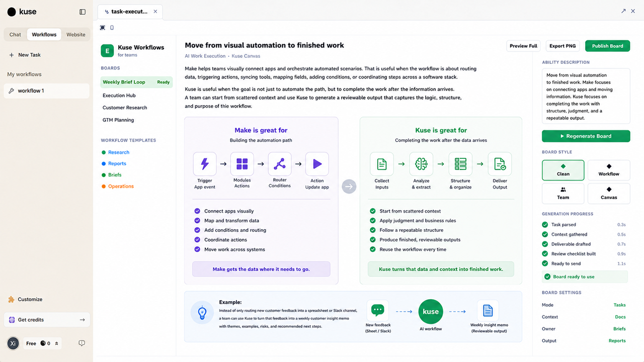Click the Board ready to use status
Screen dimensions: 644x362
click(x=585, y=277)
